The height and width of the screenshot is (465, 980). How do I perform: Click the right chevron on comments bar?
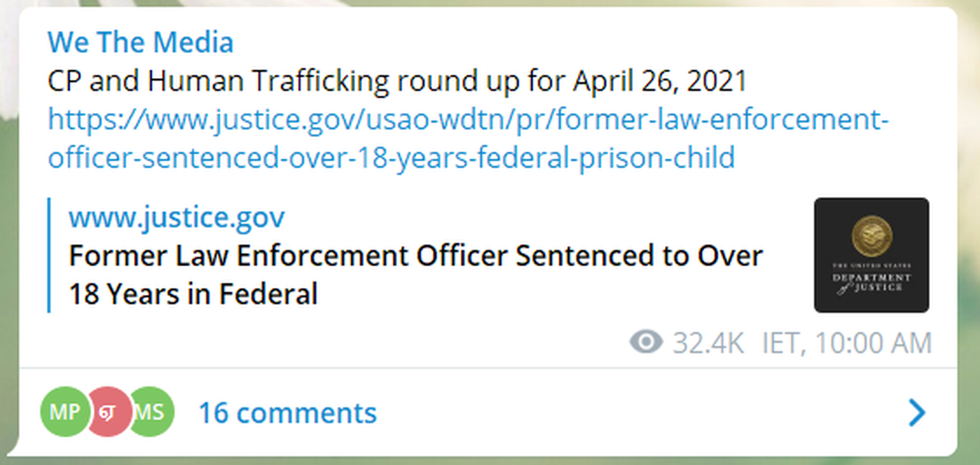(917, 412)
